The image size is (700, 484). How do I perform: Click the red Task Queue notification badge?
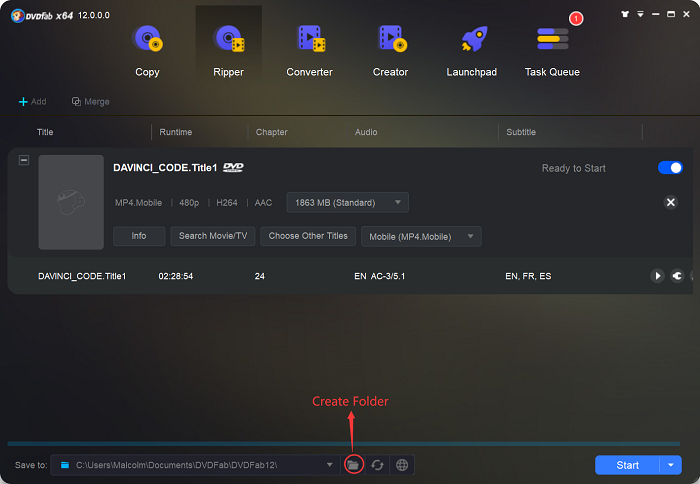(576, 18)
